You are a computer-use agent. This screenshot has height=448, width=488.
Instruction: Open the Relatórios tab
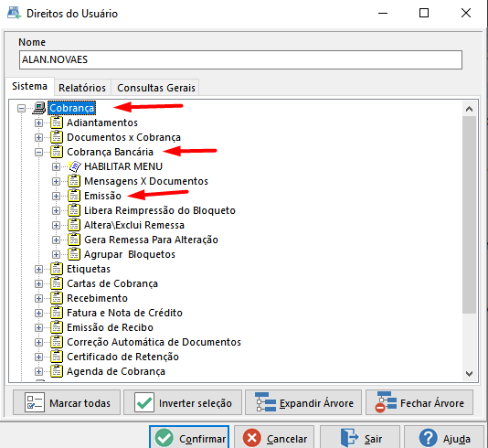pos(82,88)
